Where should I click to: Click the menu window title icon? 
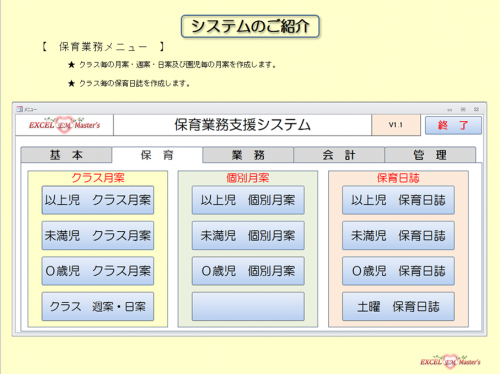[x=19, y=109]
